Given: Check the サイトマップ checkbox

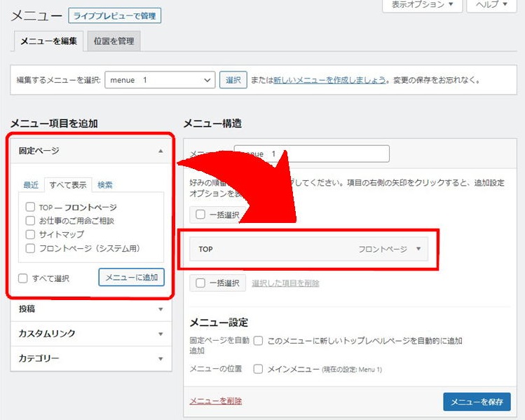Looking at the screenshot, I should click(30, 234).
